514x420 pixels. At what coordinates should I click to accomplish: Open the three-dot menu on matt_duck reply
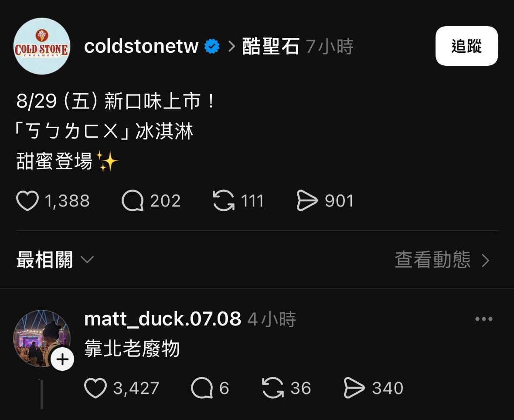coord(484,319)
